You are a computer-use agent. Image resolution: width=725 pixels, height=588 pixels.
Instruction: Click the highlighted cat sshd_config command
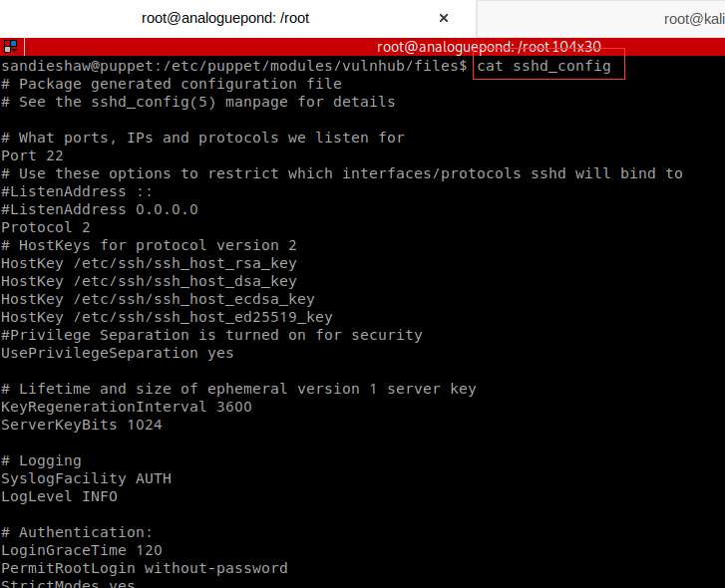click(x=547, y=66)
